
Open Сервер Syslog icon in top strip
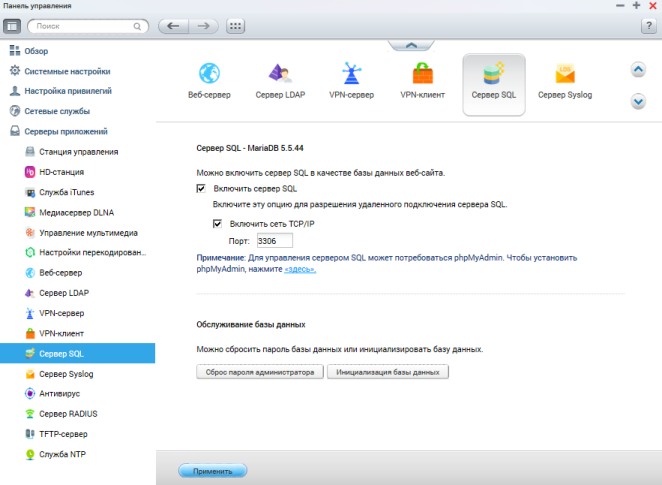point(565,81)
